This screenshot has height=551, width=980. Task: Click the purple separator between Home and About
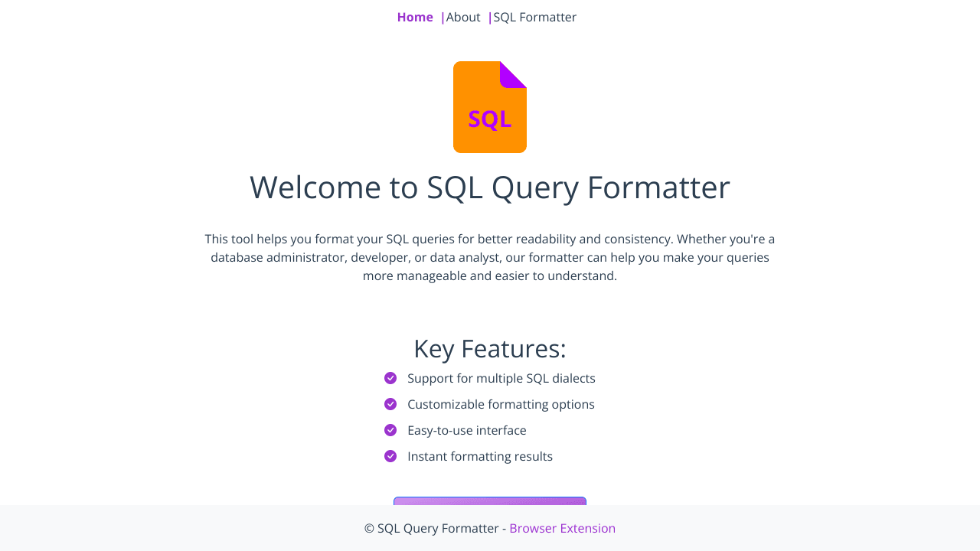(443, 17)
